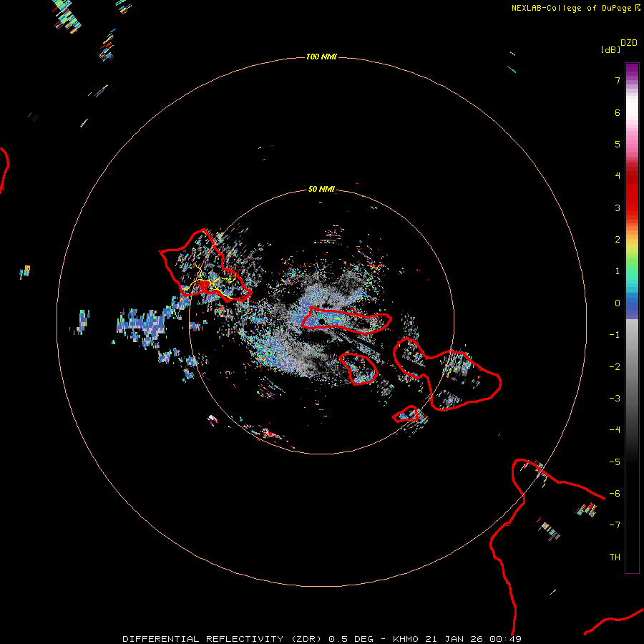The image size is (644, 644).
Task: Click the -4 dB scale label
Action: tap(615, 430)
